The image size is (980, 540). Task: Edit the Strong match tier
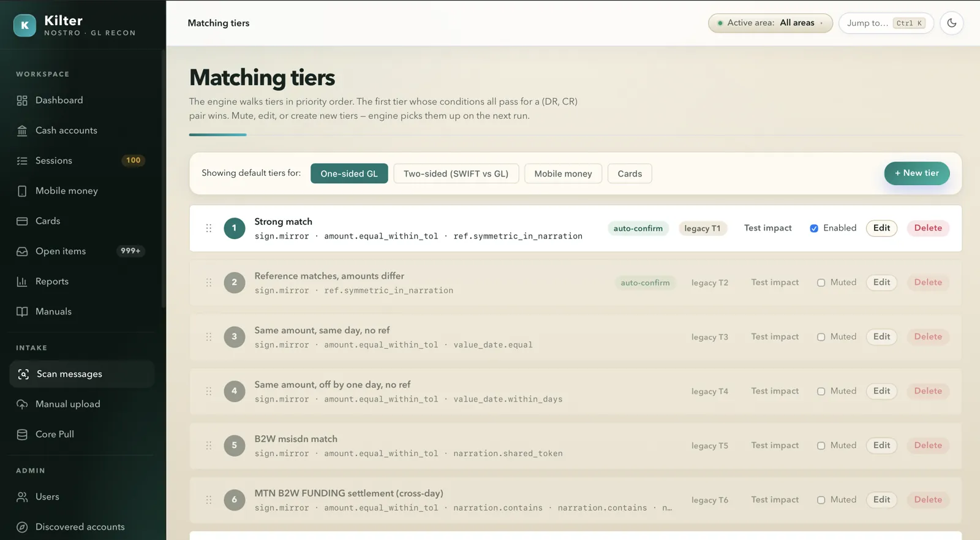click(x=881, y=228)
